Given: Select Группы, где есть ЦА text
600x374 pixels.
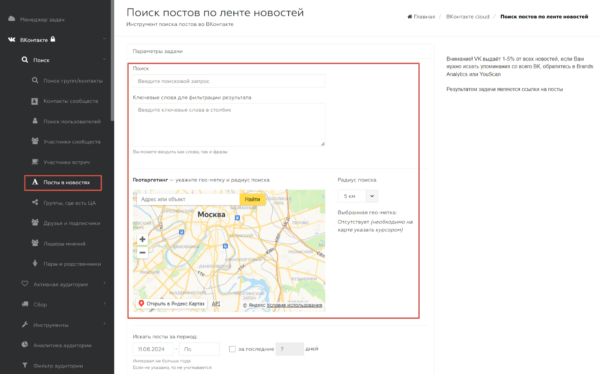Looking at the screenshot, I should (x=70, y=203).
